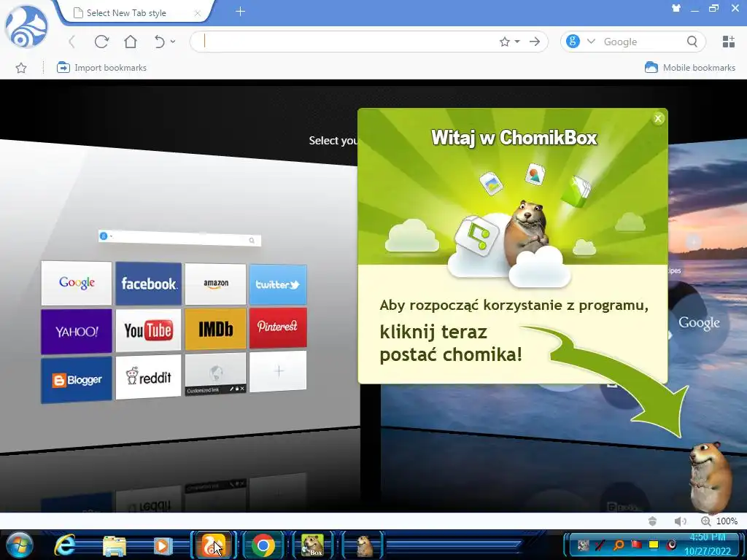
Task: Open the Mobile bookmarks folder
Action: tap(690, 68)
